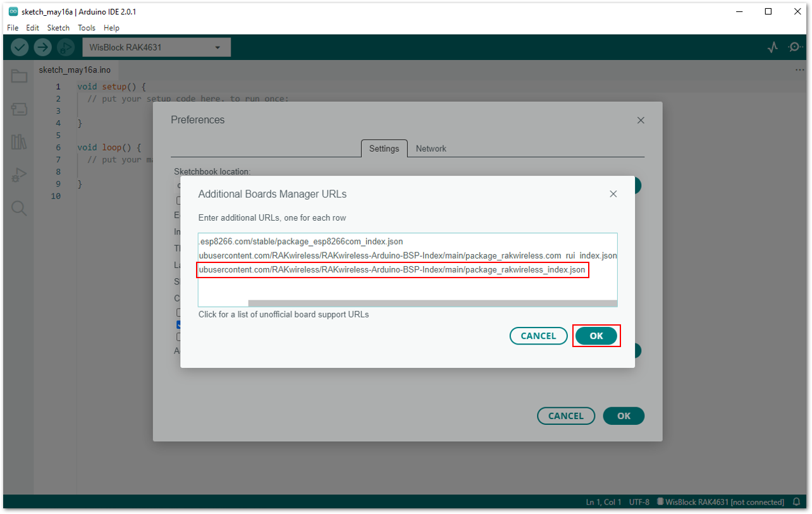Open the Serial Monitor icon
This screenshot has width=812, height=514.
(795, 47)
